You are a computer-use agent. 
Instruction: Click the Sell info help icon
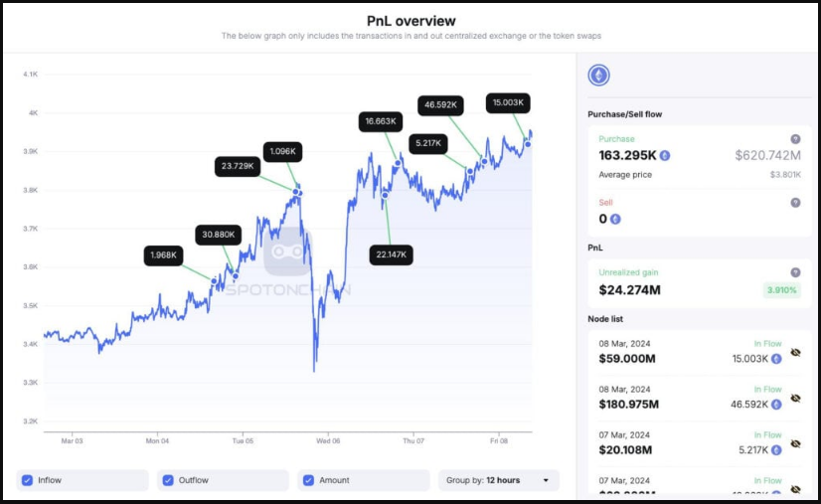tap(794, 203)
